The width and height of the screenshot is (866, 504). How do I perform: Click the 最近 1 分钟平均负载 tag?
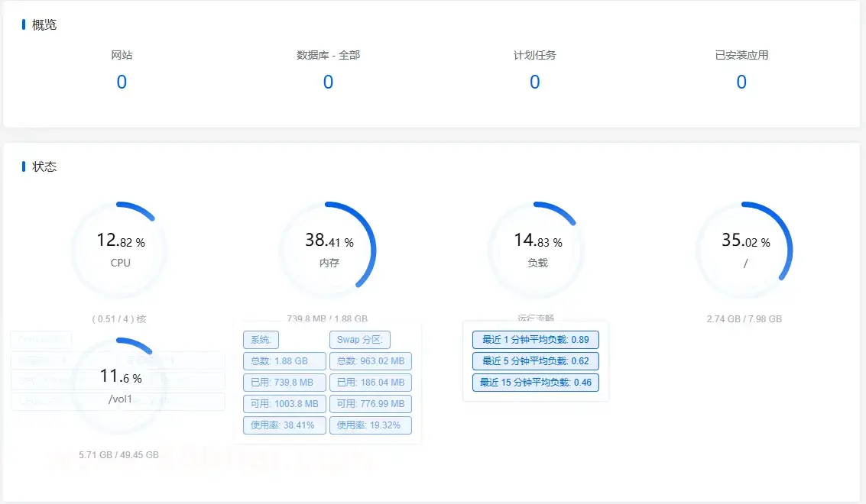click(x=535, y=340)
